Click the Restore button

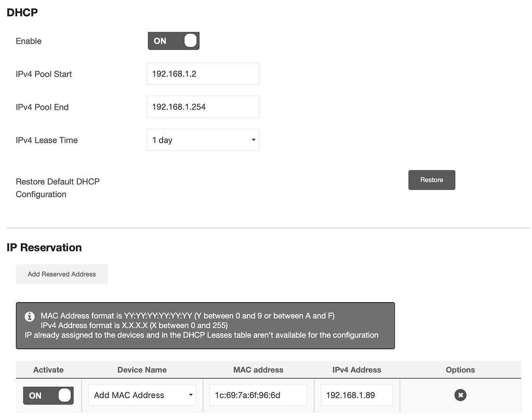432,180
